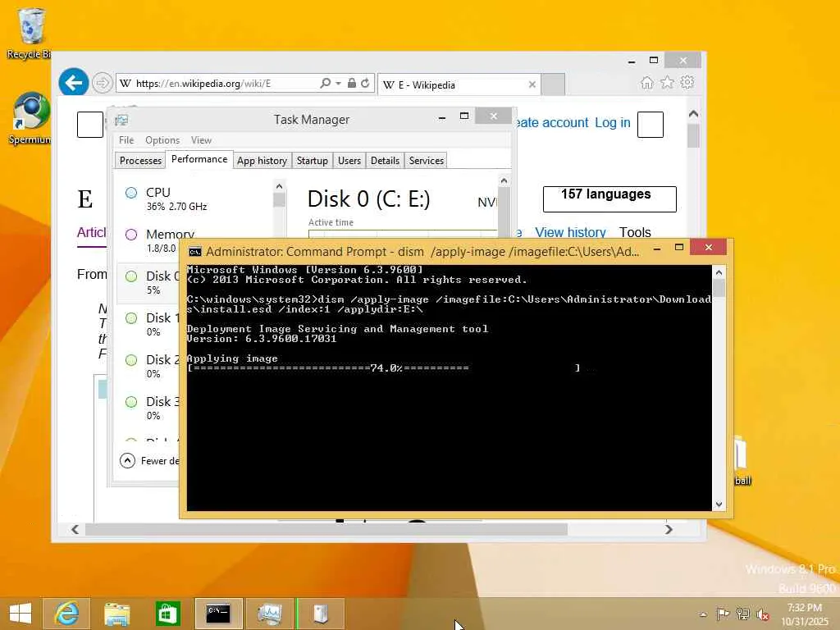Collapse Task Manager with Fewer details
This screenshot has width=840, height=630.
pyautogui.click(x=150, y=461)
